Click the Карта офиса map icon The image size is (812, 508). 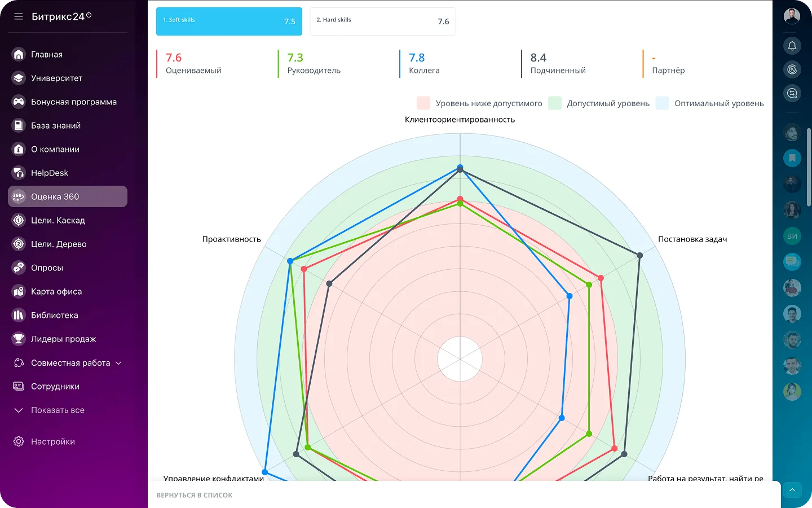pos(19,291)
